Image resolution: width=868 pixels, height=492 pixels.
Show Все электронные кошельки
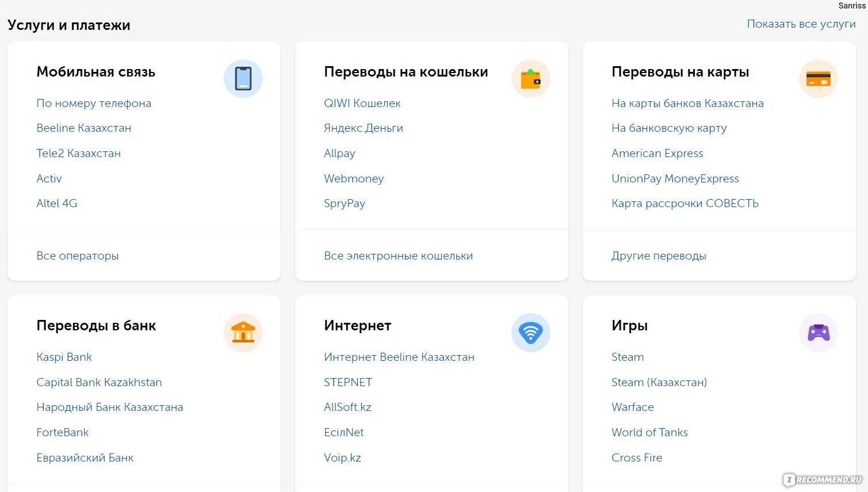[x=398, y=256]
